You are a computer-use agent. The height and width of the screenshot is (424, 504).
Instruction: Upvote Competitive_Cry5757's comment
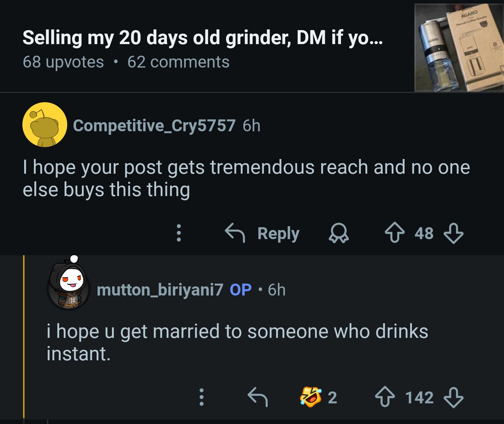point(394,233)
